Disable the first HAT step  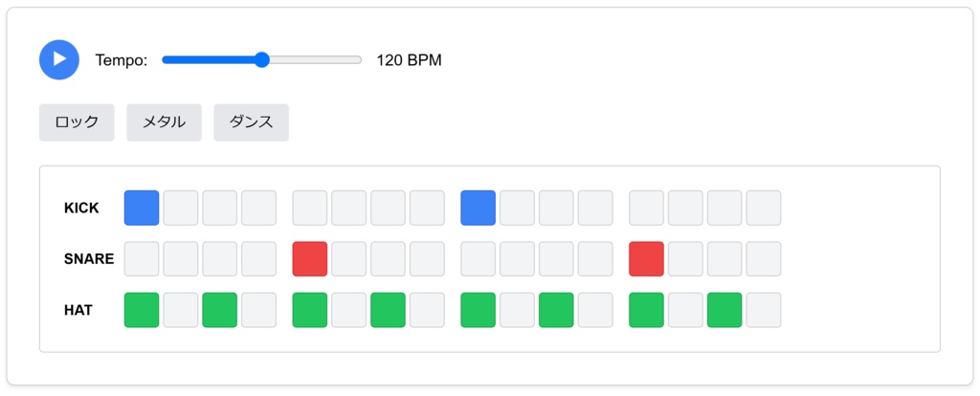click(142, 310)
